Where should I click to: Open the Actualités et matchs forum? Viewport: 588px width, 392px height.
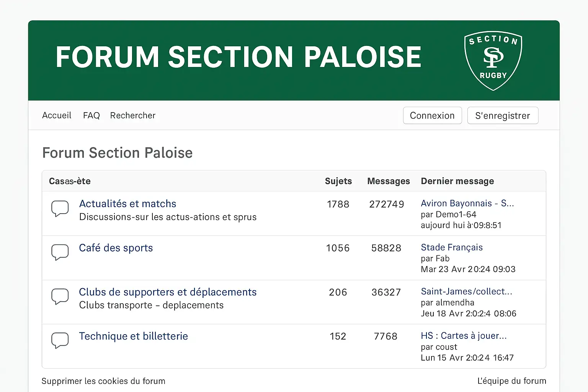pyautogui.click(x=127, y=204)
